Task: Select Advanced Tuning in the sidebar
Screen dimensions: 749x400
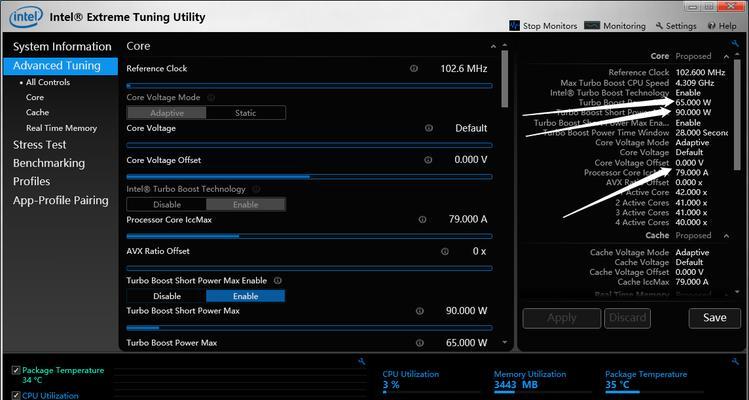Action: (60, 66)
